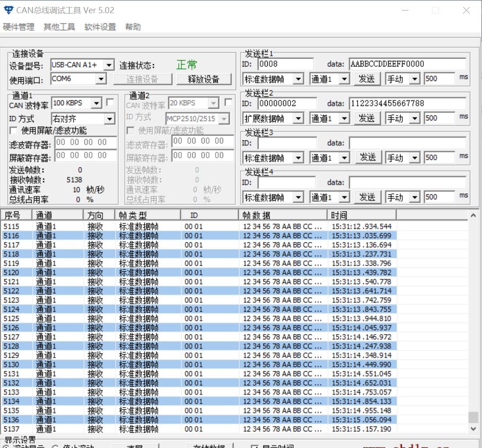The width and height of the screenshot is (482, 448).
Task: Click the 帧类型 column header
Action: coord(148,215)
